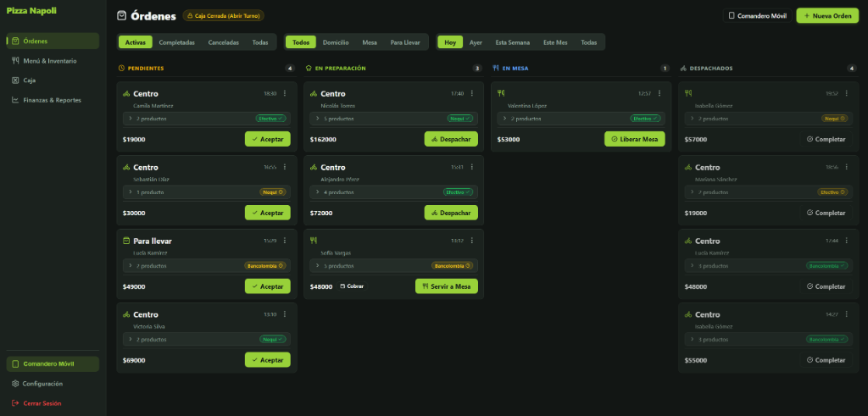This screenshot has height=416, width=868.
Task: Open three-dot menu on Sofía Vargas order
Action: [471, 241]
